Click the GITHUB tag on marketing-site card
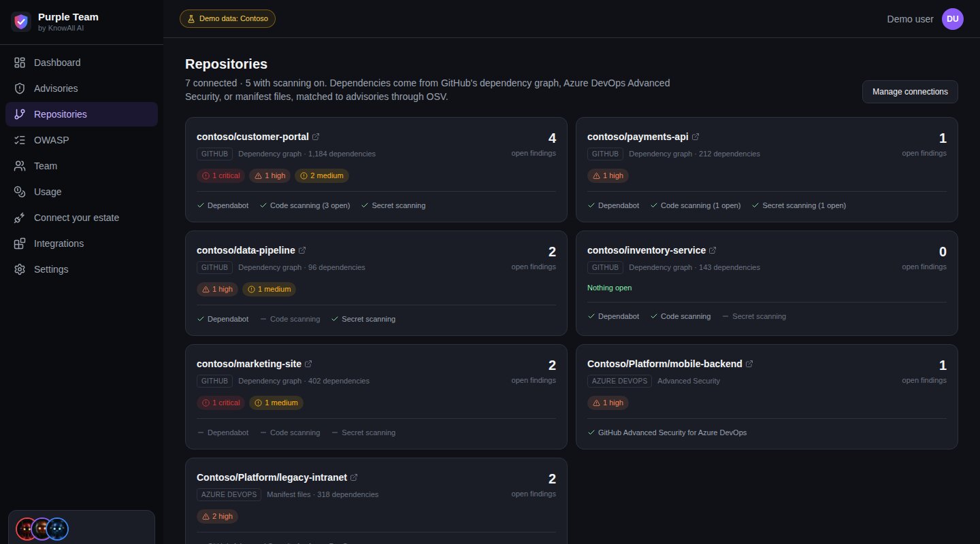 214,381
